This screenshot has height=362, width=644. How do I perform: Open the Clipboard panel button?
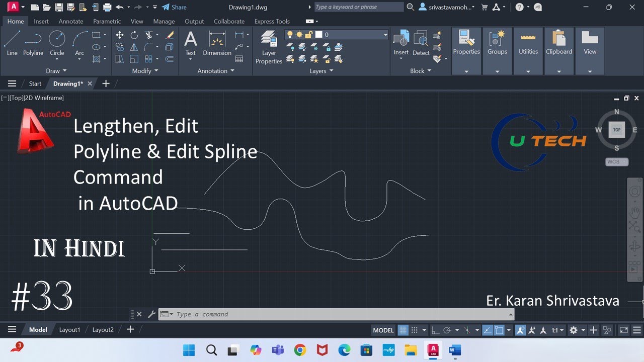click(559, 51)
